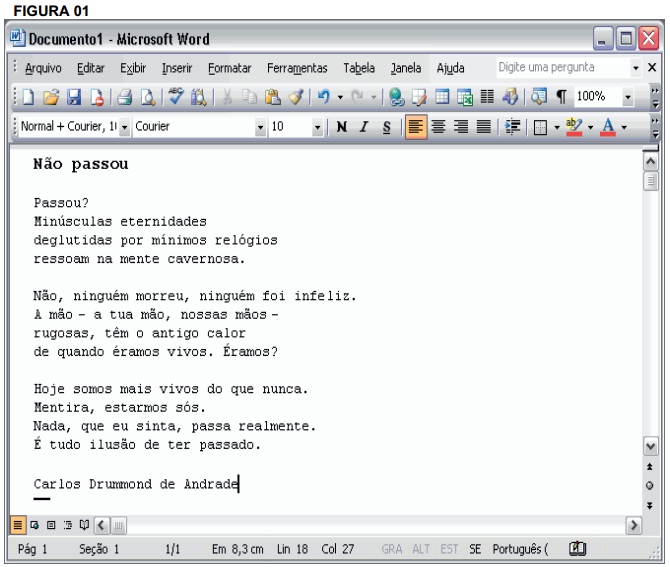Open the Style dropdown showing Normal + Courier
The image size is (670, 567).
[124, 128]
